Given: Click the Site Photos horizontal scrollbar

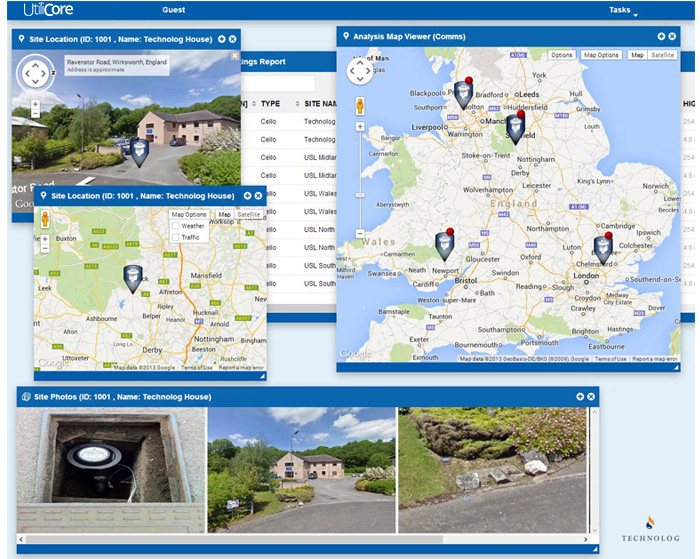Looking at the screenshot, I should [234, 539].
